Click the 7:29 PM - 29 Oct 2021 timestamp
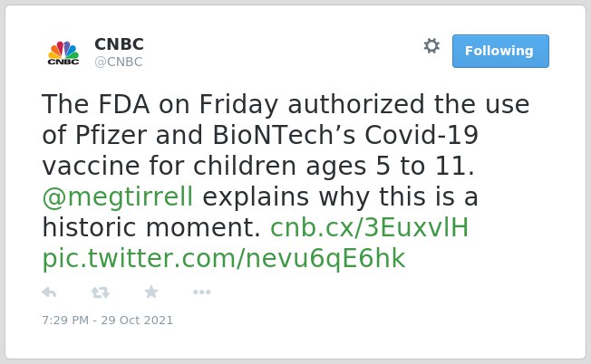 coord(108,321)
